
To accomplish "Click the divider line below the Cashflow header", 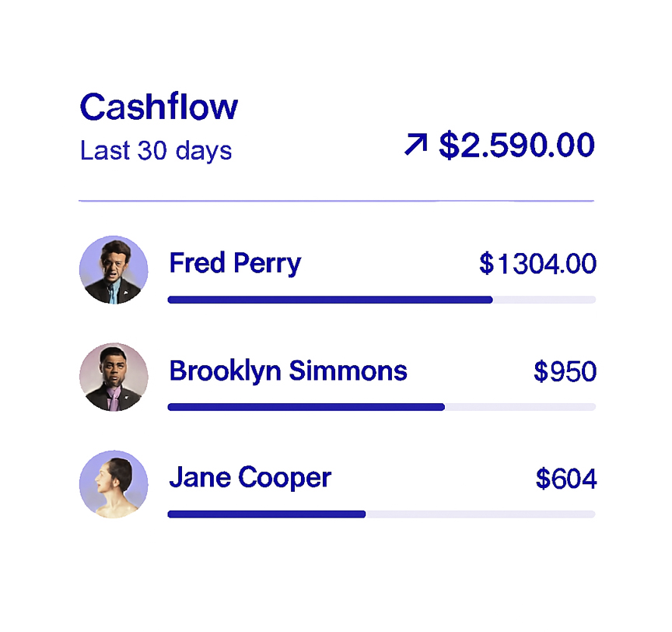I will point(336,201).
